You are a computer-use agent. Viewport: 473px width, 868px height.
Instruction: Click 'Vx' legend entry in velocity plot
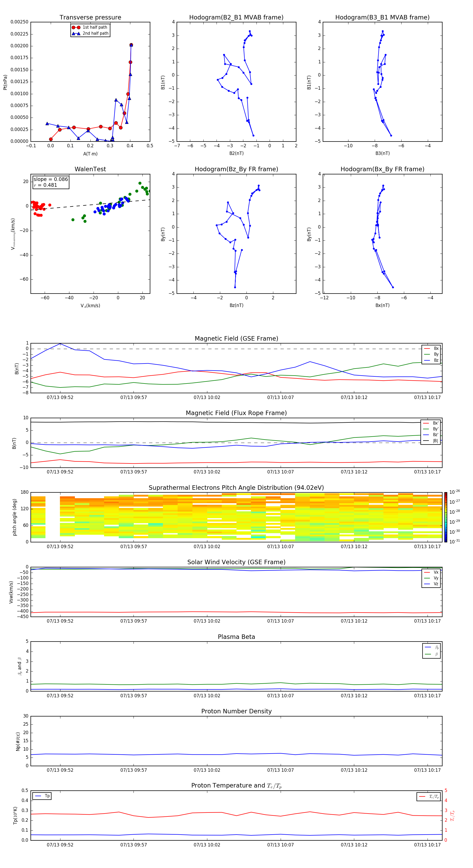[x=431, y=572]
